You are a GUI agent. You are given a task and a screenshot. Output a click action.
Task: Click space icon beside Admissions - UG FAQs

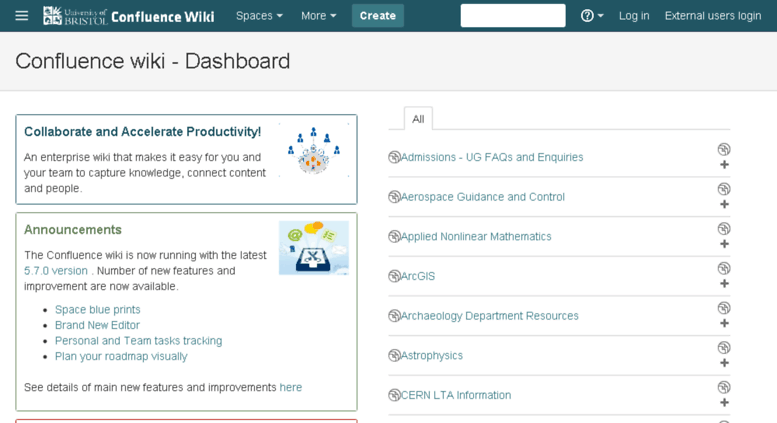394,157
